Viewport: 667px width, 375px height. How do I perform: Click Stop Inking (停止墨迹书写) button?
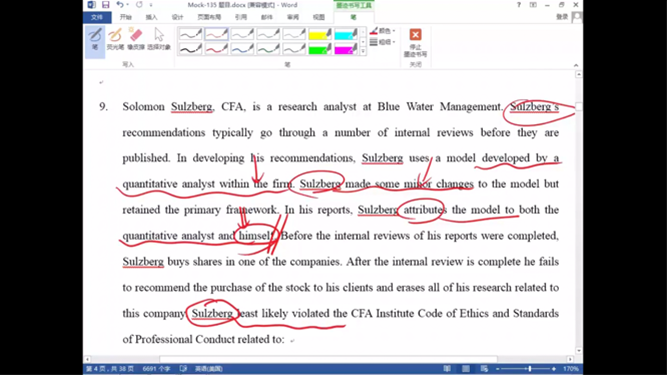pos(415,42)
